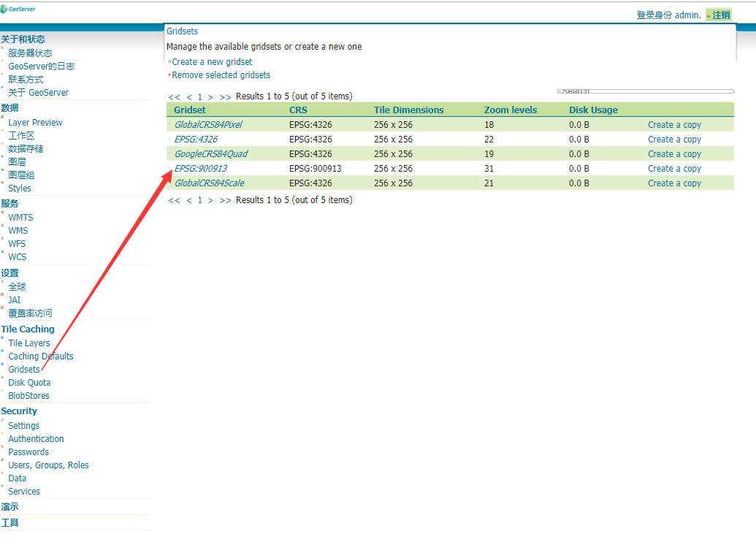This screenshot has height=553, width=756.
Task: Open 图层组 in the sidebar
Action: coord(21,175)
